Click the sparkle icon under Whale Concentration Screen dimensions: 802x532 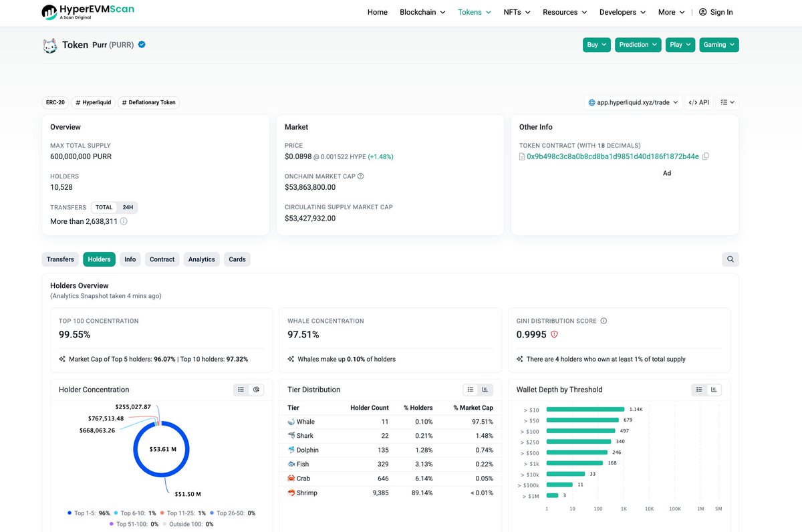coord(291,359)
